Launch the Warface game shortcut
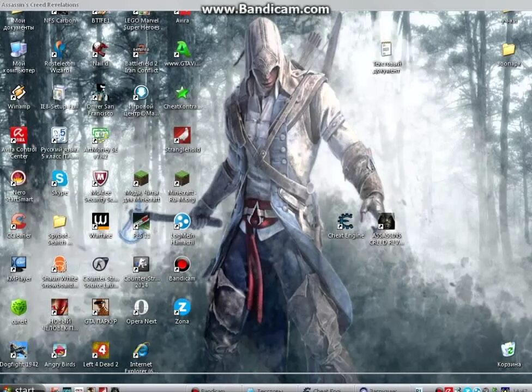 tap(100, 222)
